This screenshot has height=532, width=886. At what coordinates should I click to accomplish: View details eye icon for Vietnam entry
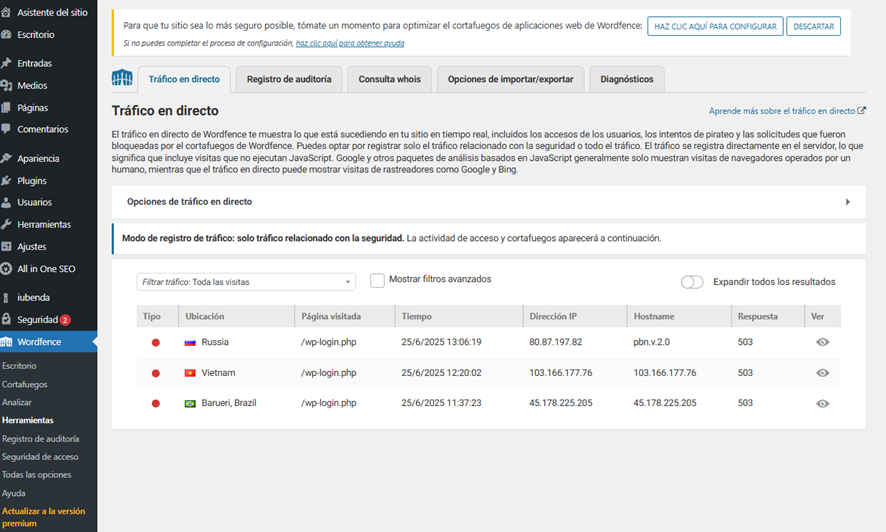click(x=823, y=373)
